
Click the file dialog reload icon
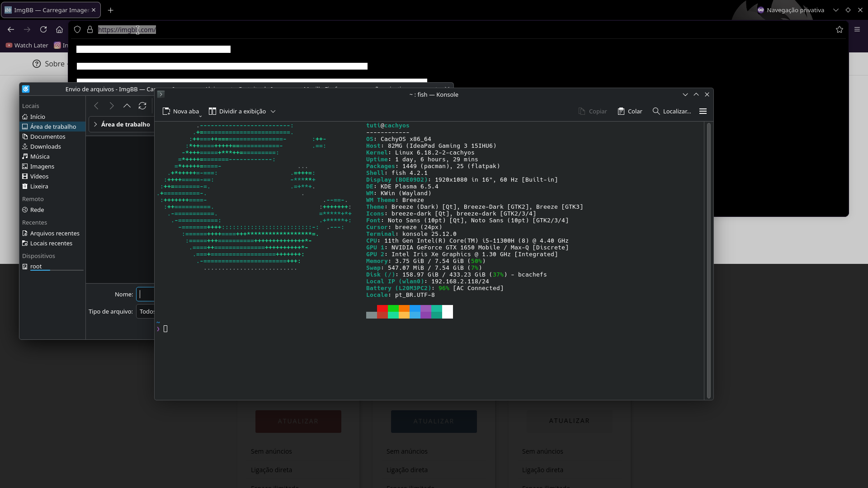click(x=142, y=106)
